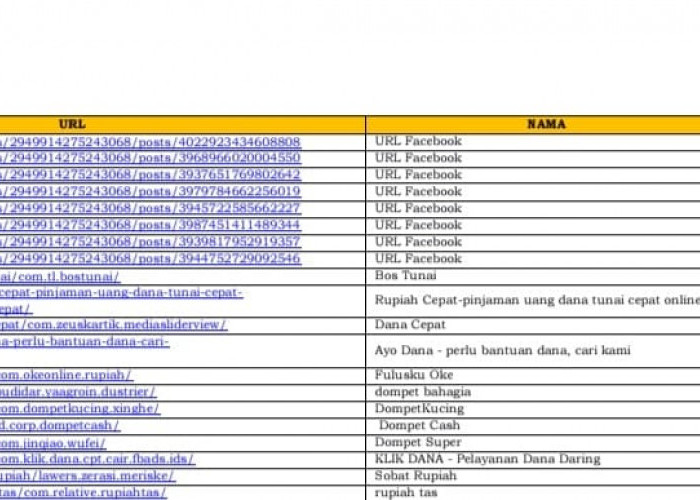The height and width of the screenshot is (500, 700).
Task: Open the corp.dompetcash link
Action: coord(60,425)
